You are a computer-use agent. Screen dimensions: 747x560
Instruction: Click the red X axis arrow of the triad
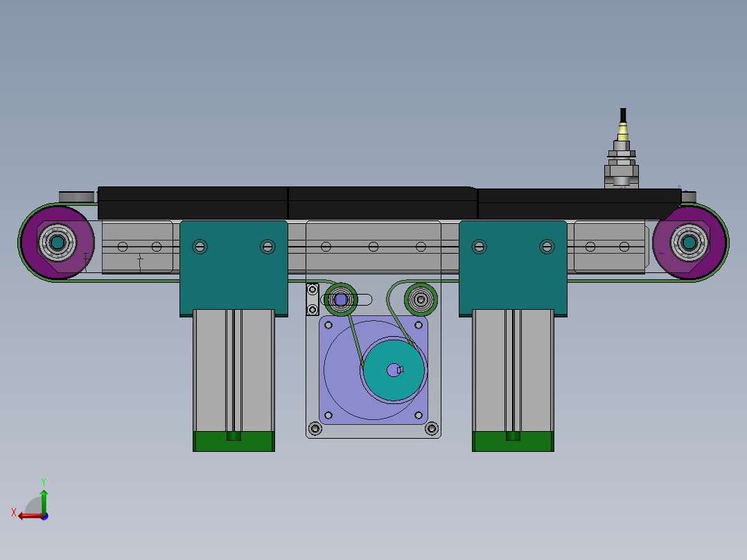30,516
